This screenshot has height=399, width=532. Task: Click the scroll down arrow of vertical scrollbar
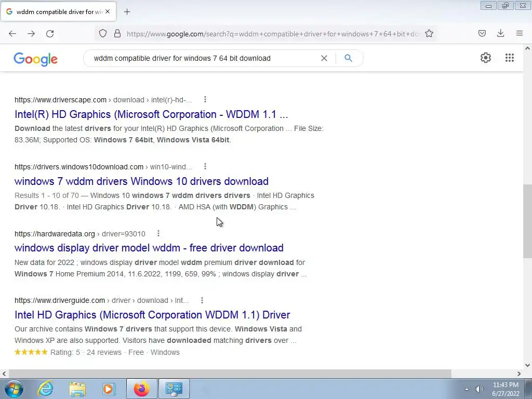pyautogui.click(x=527, y=365)
